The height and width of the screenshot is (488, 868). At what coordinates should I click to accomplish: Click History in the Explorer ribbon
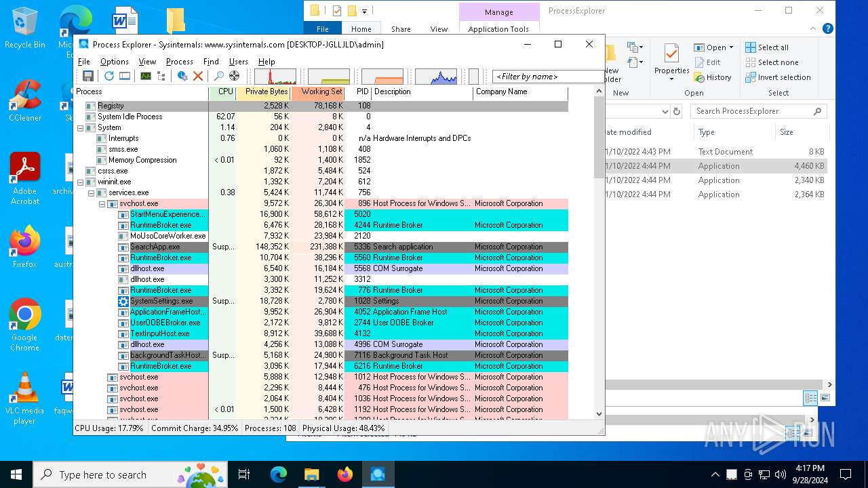click(x=713, y=77)
